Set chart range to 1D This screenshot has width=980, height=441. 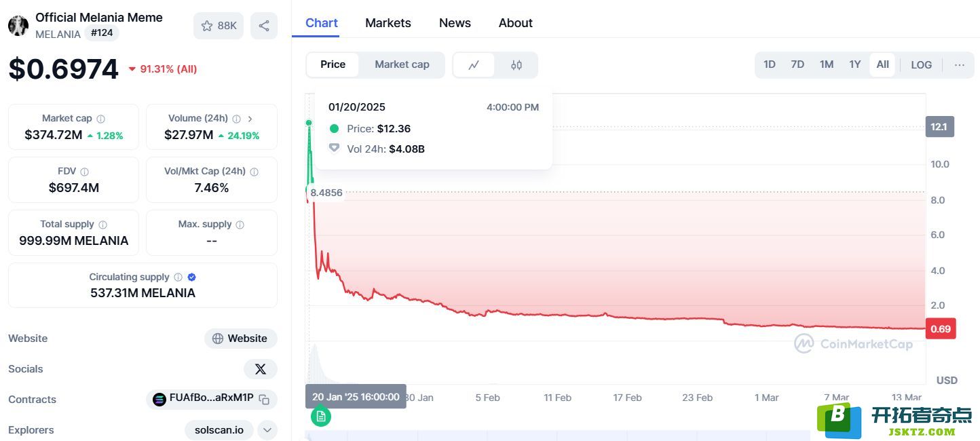click(769, 64)
